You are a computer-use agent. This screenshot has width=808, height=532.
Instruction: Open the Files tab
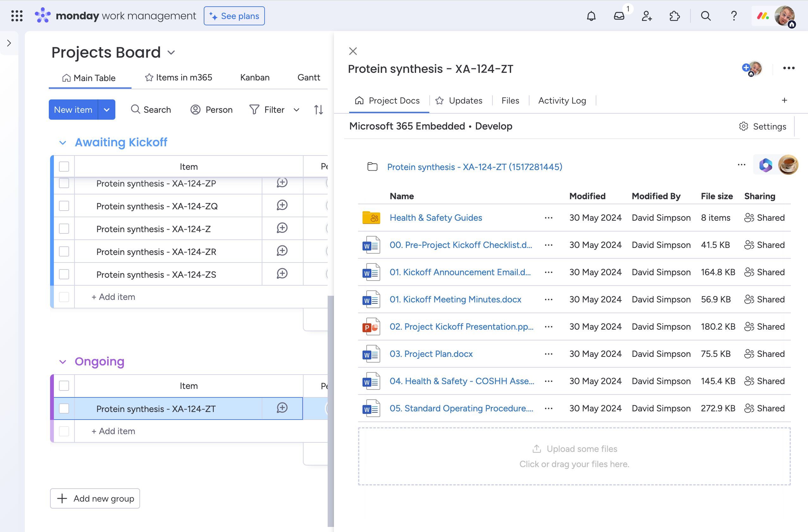tap(510, 101)
